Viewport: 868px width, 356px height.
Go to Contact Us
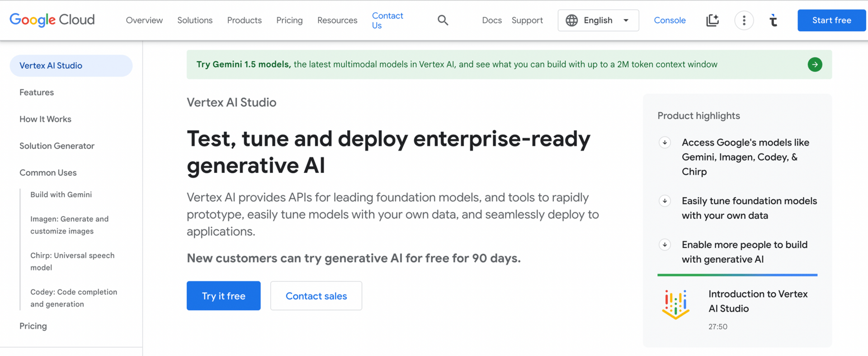(x=387, y=20)
